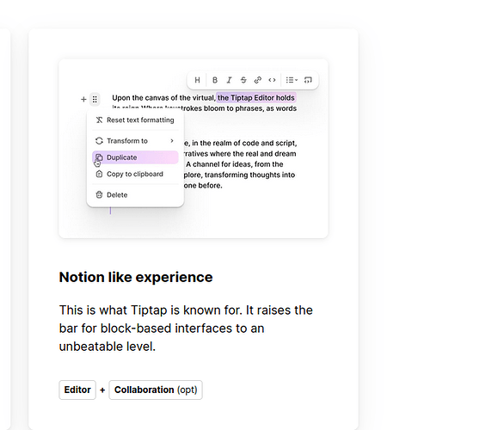Select Duplicate in the block menu
504x430 pixels.
point(135,157)
